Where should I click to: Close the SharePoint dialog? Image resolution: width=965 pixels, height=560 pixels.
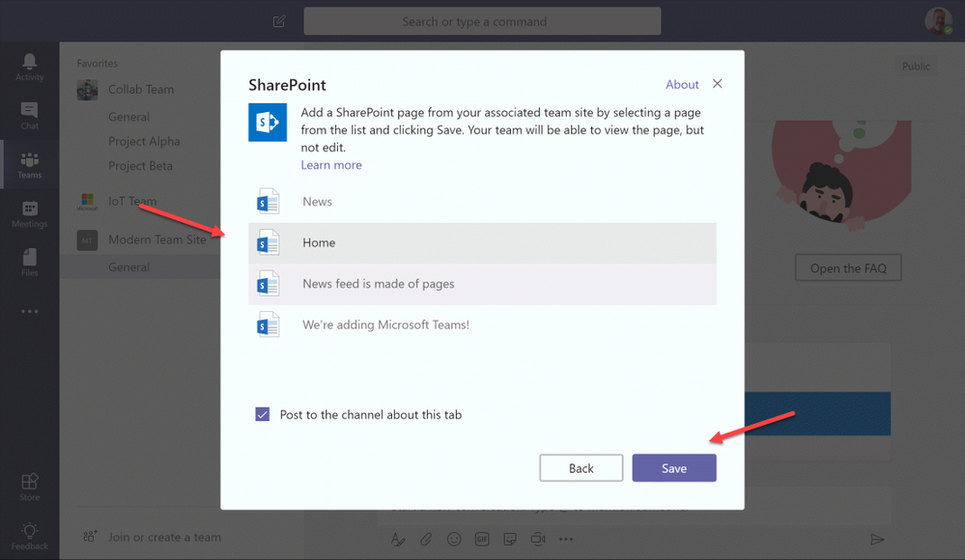coord(717,84)
